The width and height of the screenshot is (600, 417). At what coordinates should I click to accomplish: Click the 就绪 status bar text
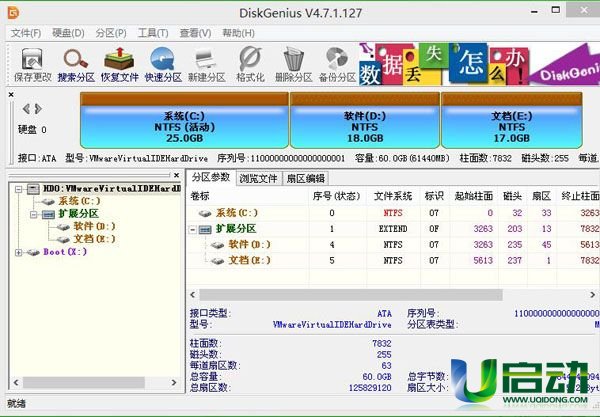click(16, 403)
